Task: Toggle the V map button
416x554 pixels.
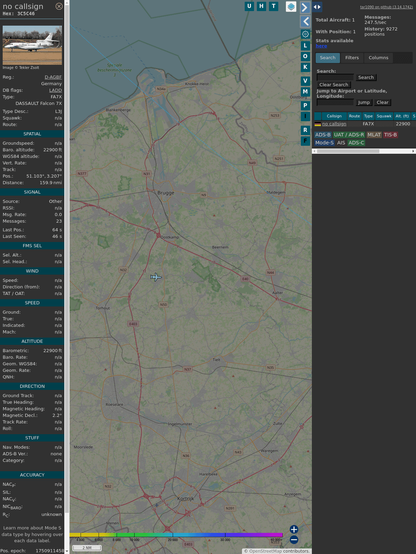Action: 305,81
